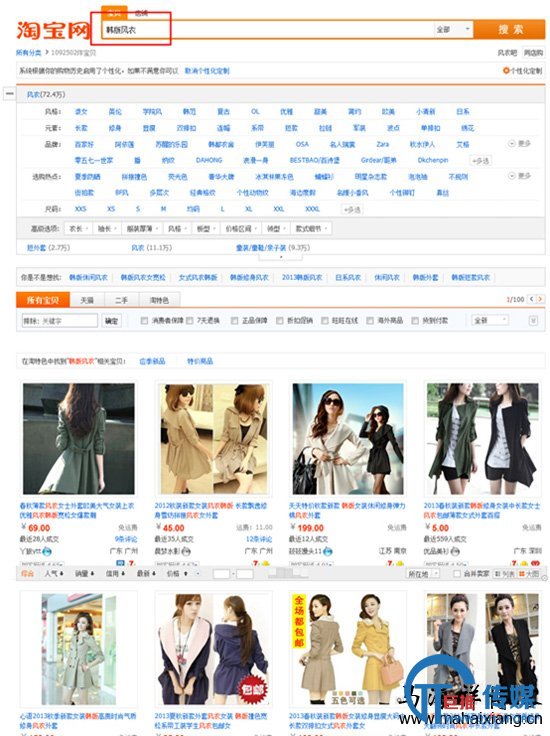Open the product thumbnail priced ¥199.00

[348, 438]
